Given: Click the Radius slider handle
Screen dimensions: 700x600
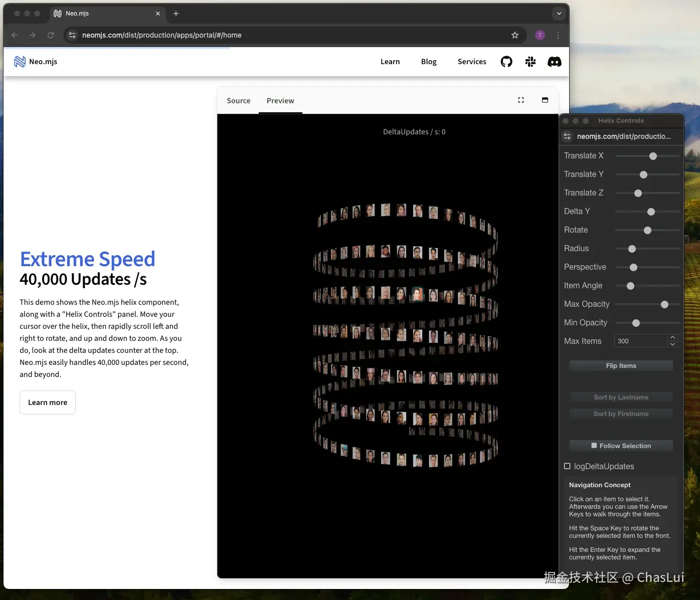Looking at the screenshot, I should click(x=631, y=249).
